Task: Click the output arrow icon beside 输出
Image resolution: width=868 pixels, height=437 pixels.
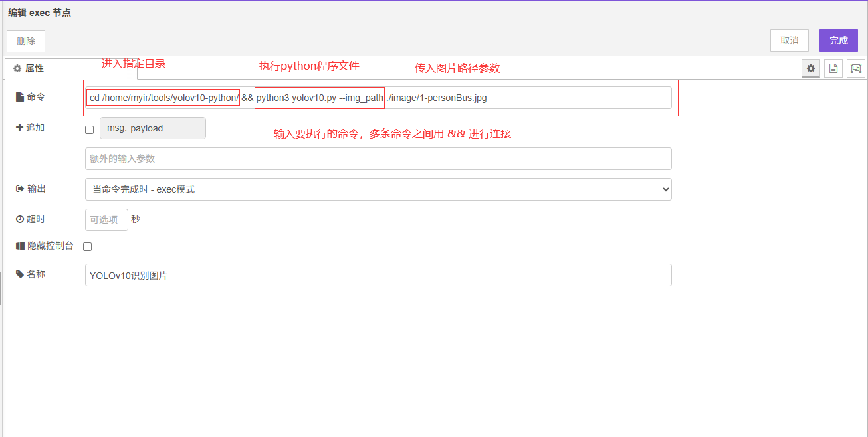Action: point(20,189)
